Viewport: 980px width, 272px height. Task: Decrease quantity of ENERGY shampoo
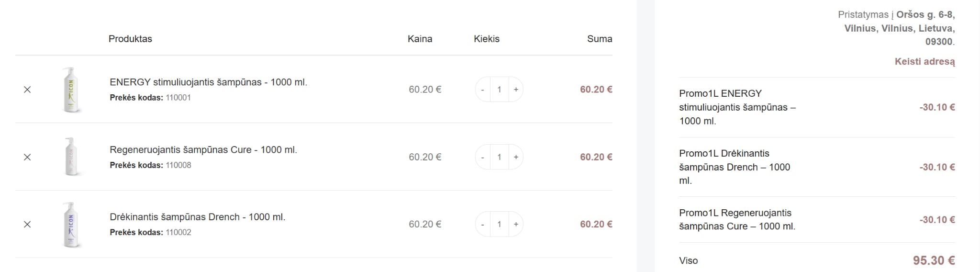482,90
